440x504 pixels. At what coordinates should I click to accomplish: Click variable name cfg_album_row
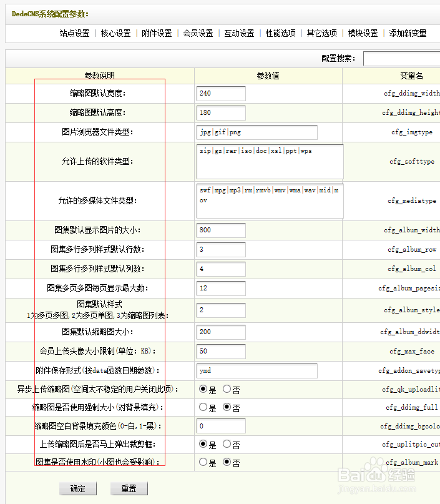(412, 249)
